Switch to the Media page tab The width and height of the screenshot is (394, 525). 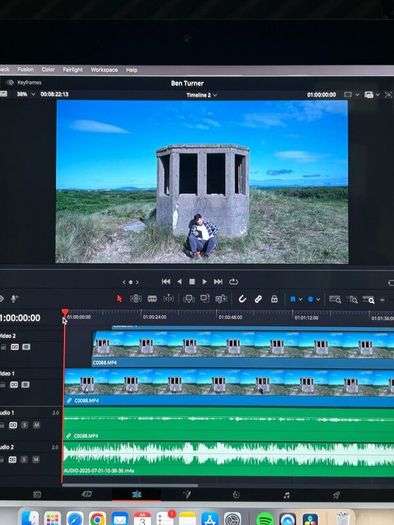37,495
